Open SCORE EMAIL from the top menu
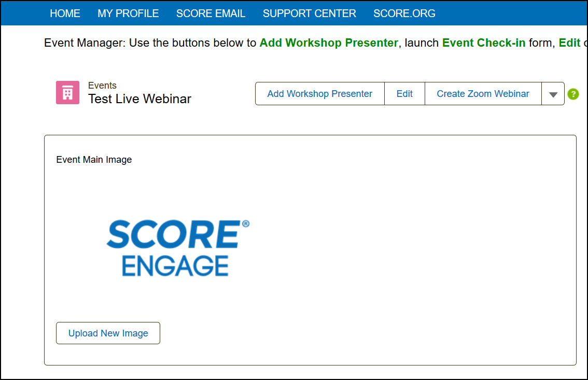The width and height of the screenshot is (588, 380). pyautogui.click(x=211, y=13)
